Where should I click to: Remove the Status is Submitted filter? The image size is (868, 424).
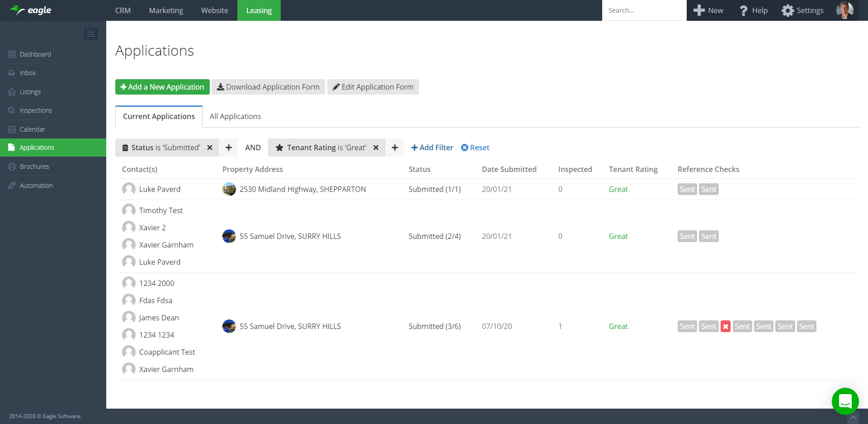click(x=210, y=148)
